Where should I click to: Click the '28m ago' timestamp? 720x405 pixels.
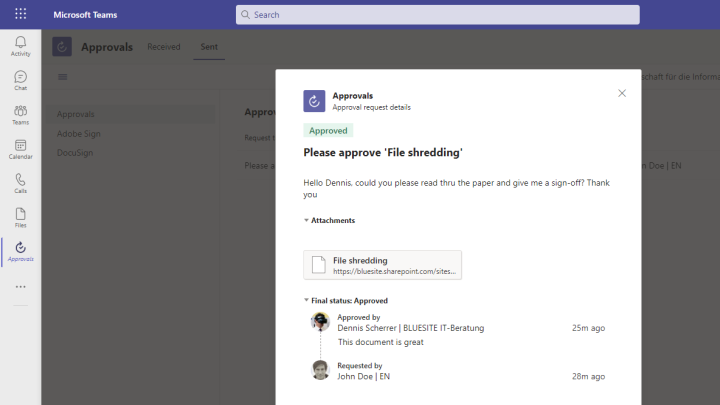(x=588, y=377)
